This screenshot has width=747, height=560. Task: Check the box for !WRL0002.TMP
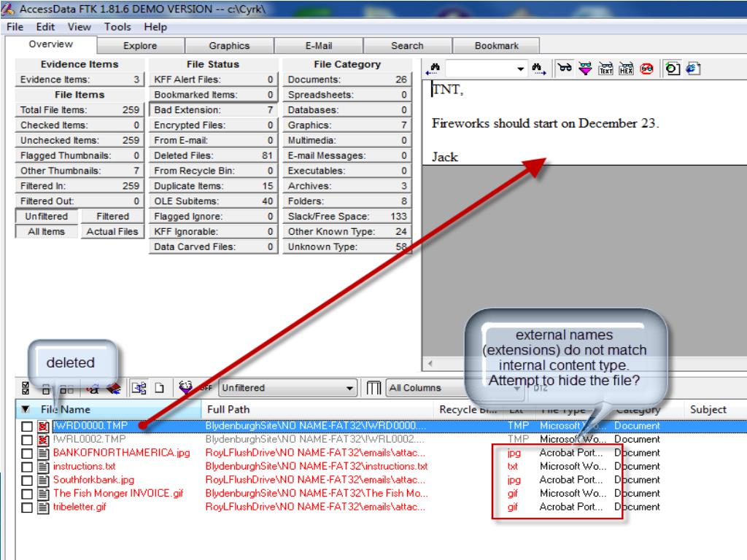pos(27,440)
